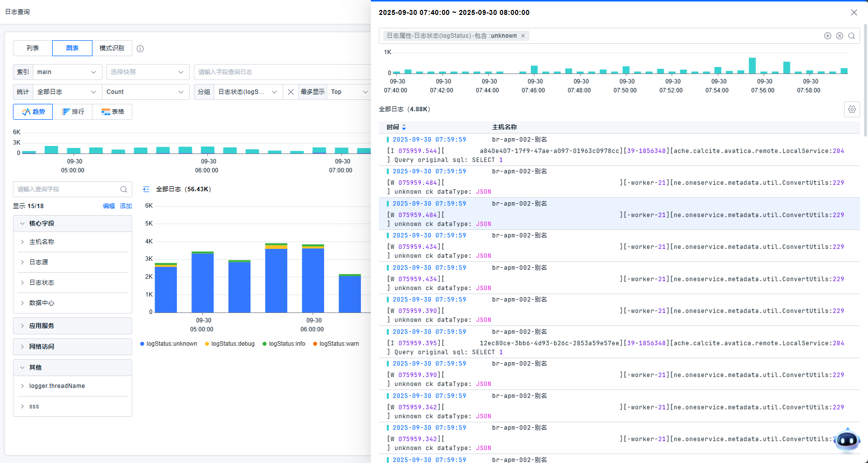868x463 pixels.
Task: Click the 编辑 link
Action: pyautogui.click(x=109, y=206)
